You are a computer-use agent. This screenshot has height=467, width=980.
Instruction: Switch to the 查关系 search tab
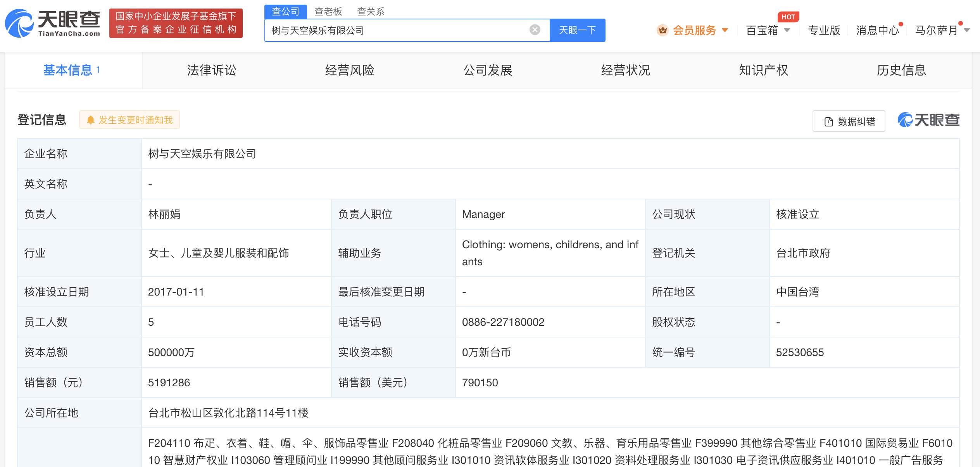[x=371, y=12]
